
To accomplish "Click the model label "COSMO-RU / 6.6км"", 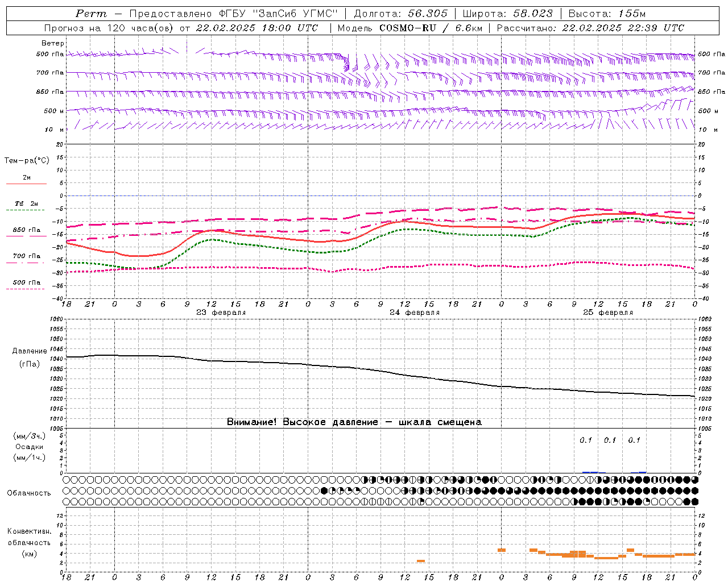I will [431, 28].
